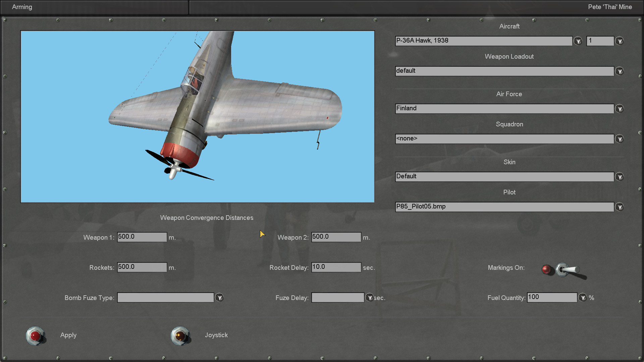The width and height of the screenshot is (644, 362).
Task: Expand the Fuel Quantity dropdown
Action: pos(583,298)
